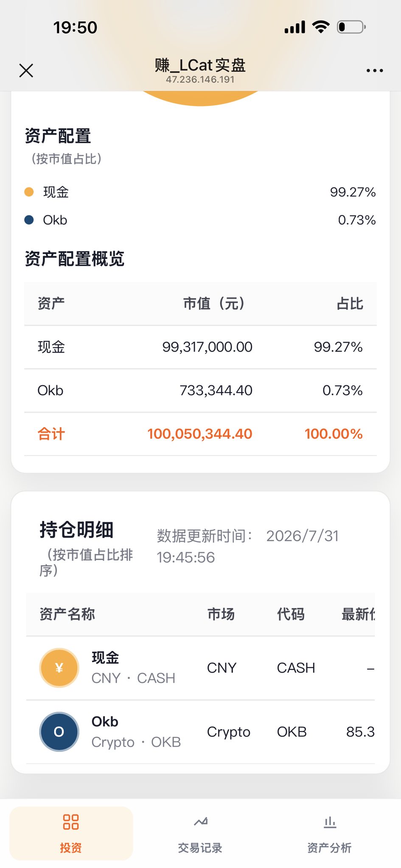Screen dimensions: 401x868
Task: Open the 现金 CNY · CASH holding
Action: point(200,668)
